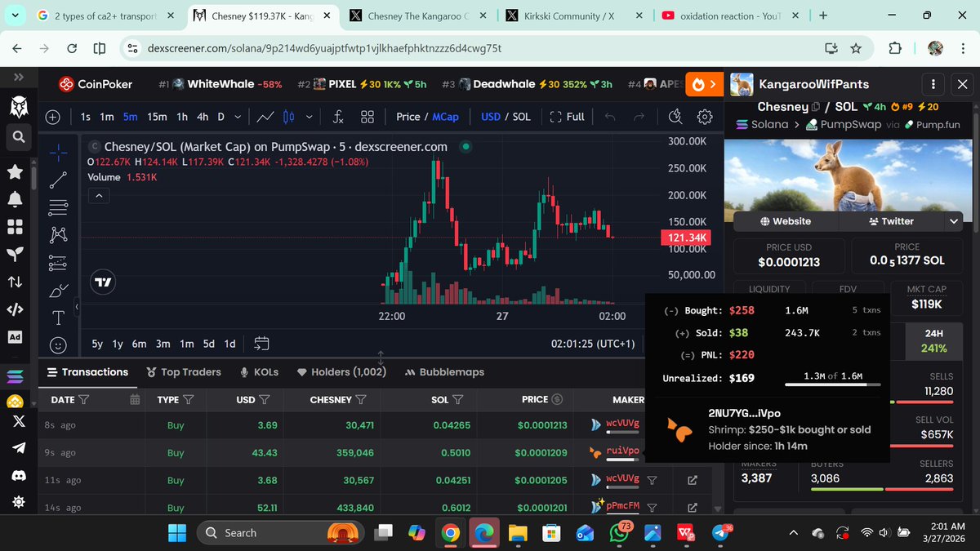
Task: Toggle Full screen chart mode
Action: (x=568, y=117)
